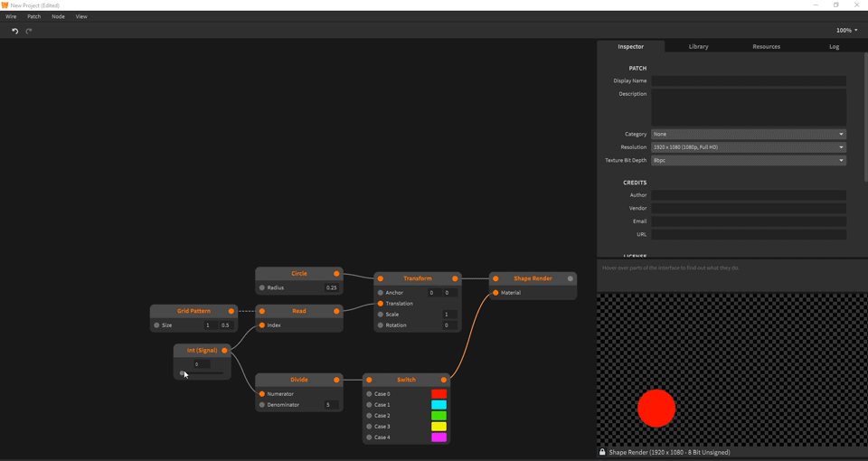
Task: Click the Transform node input port
Action: tap(381, 278)
